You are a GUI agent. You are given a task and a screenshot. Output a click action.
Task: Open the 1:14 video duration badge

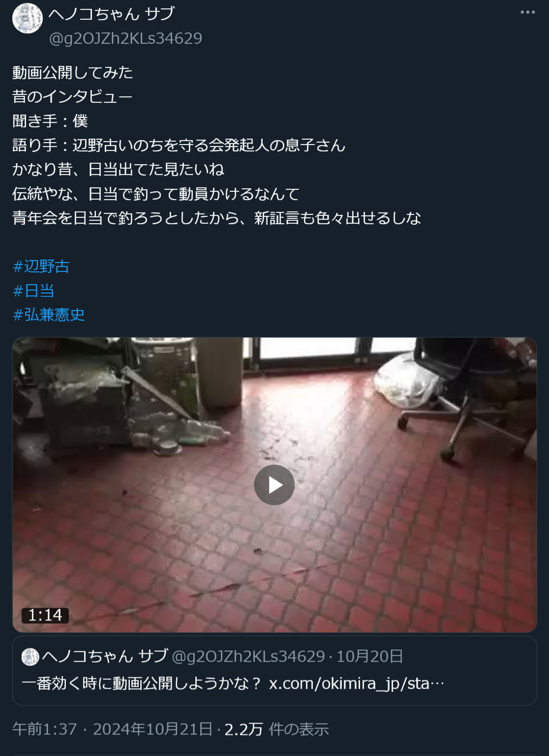click(45, 615)
